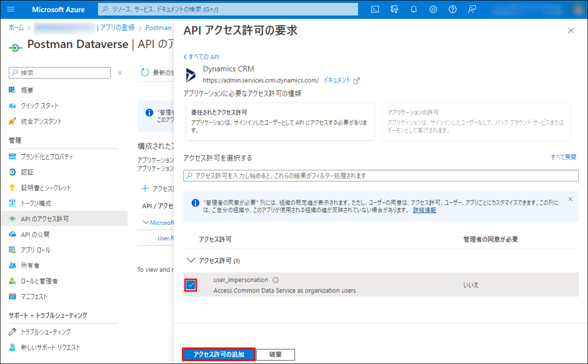Click the 統合アシスタント rocket icon
The image size is (588, 364).
[13, 121]
